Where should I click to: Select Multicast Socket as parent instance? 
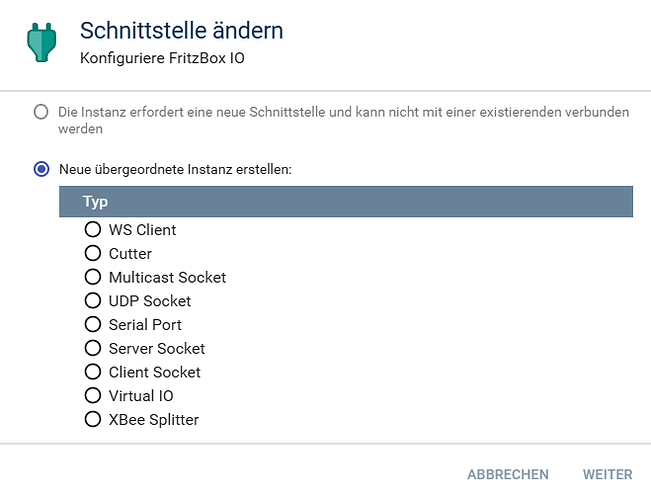point(93,277)
